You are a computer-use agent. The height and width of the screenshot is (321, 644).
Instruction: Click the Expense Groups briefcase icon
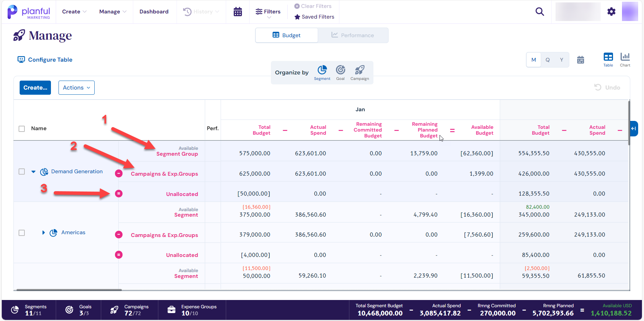point(171,310)
